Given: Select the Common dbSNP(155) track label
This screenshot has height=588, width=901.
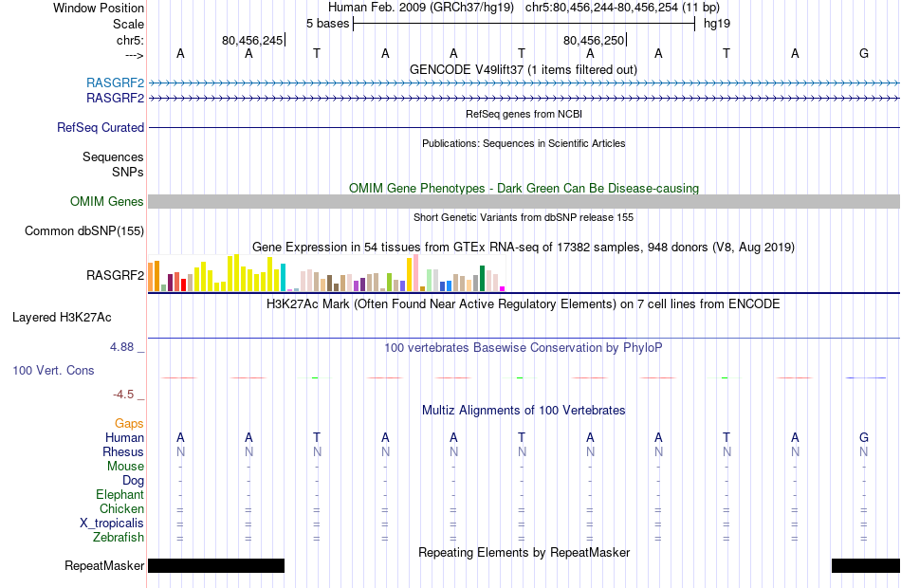Looking at the screenshot, I should (x=84, y=231).
